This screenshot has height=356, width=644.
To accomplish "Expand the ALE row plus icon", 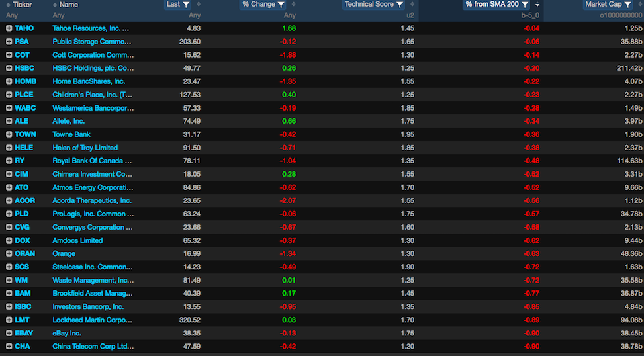I will pyautogui.click(x=9, y=121).
